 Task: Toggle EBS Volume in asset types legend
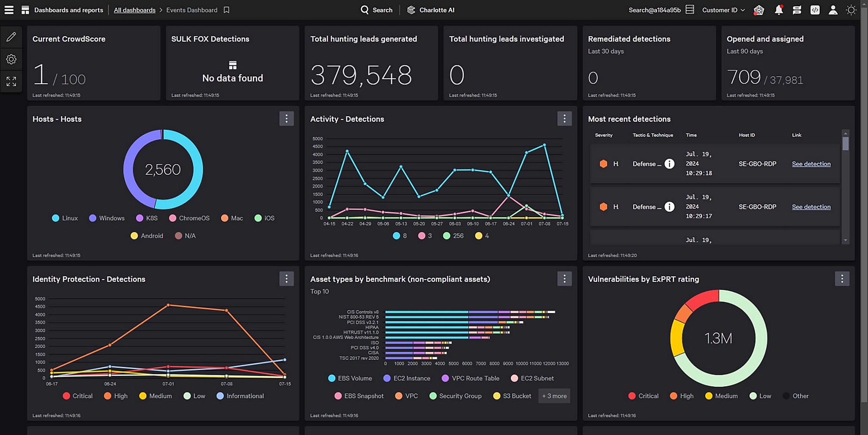pyautogui.click(x=350, y=378)
